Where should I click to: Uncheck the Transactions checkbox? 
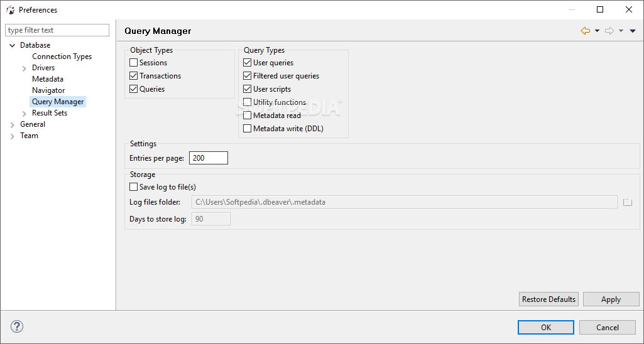coord(133,76)
